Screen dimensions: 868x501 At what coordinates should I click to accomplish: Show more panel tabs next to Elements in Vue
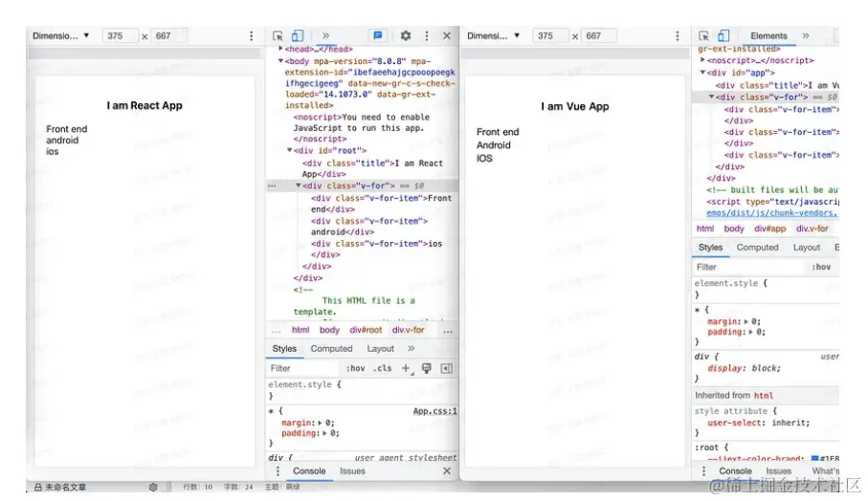806,36
